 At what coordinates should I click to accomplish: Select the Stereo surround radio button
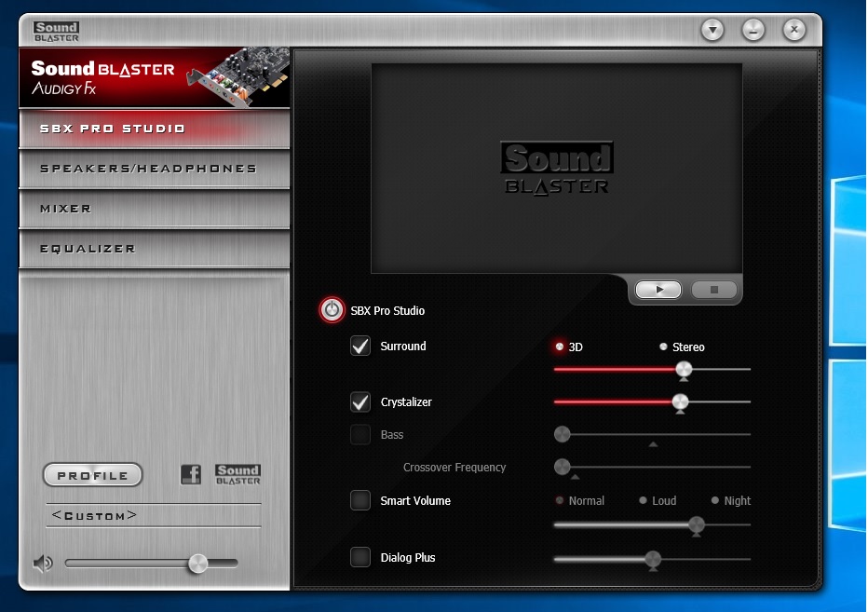click(663, 347)
